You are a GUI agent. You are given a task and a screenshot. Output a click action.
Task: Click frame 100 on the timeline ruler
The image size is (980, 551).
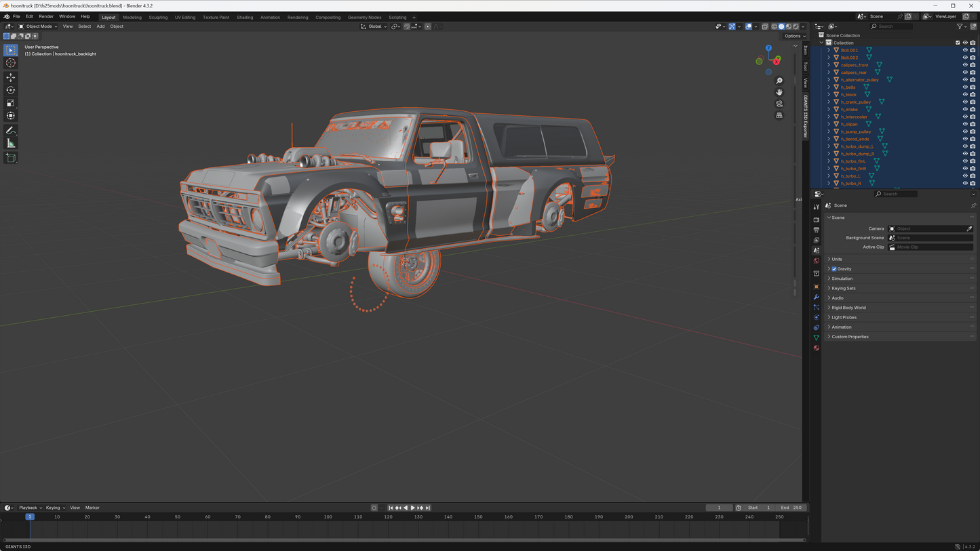(328, 517)
